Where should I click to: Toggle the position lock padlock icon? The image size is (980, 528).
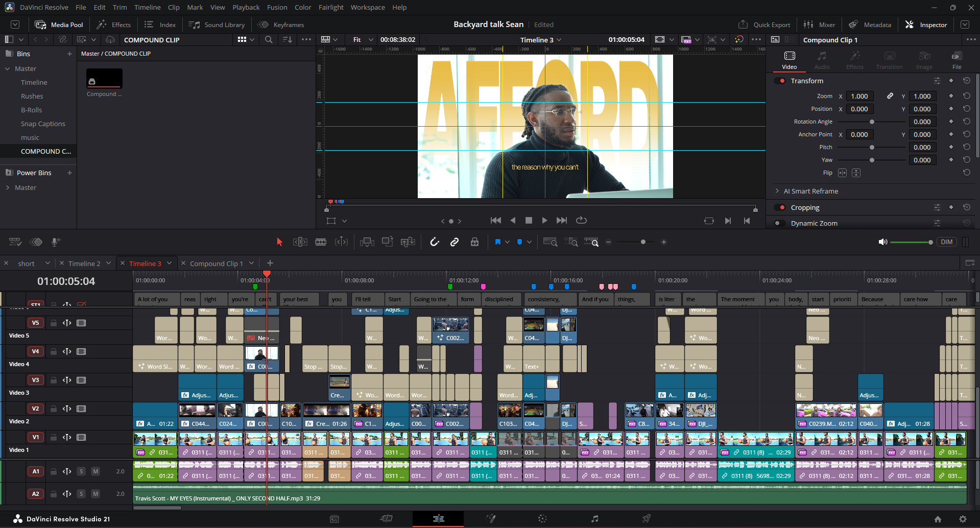tap(474, 242)
